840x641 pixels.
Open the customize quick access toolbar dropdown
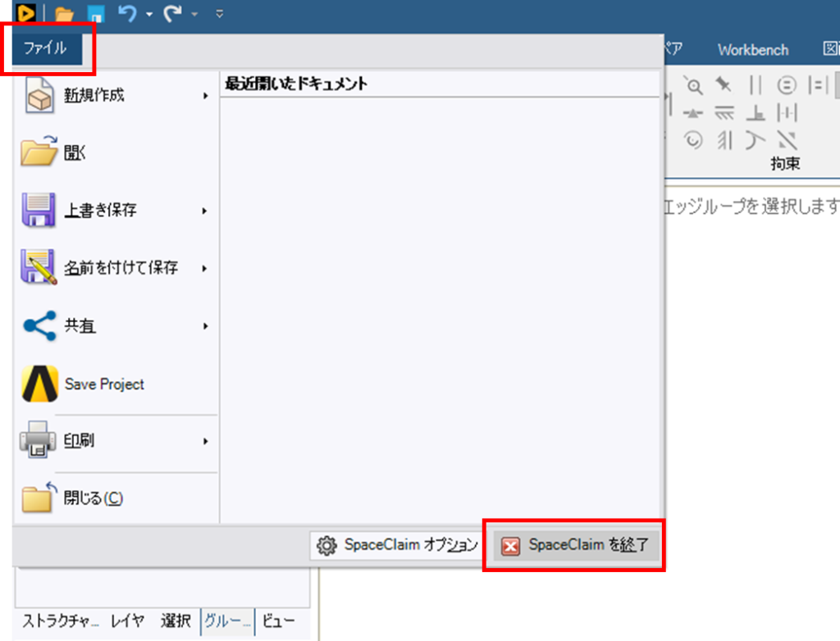[220, 14]
